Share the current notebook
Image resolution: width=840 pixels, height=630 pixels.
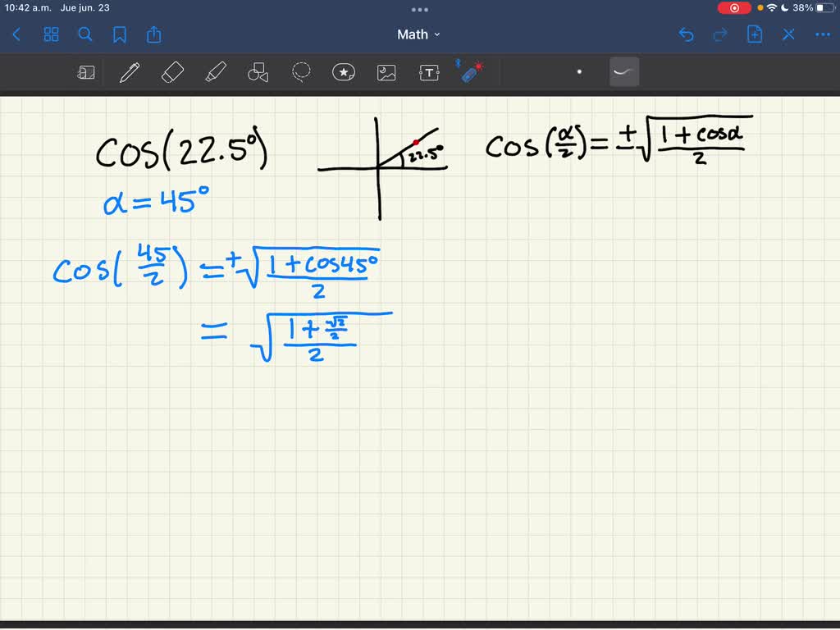[154, 34]
